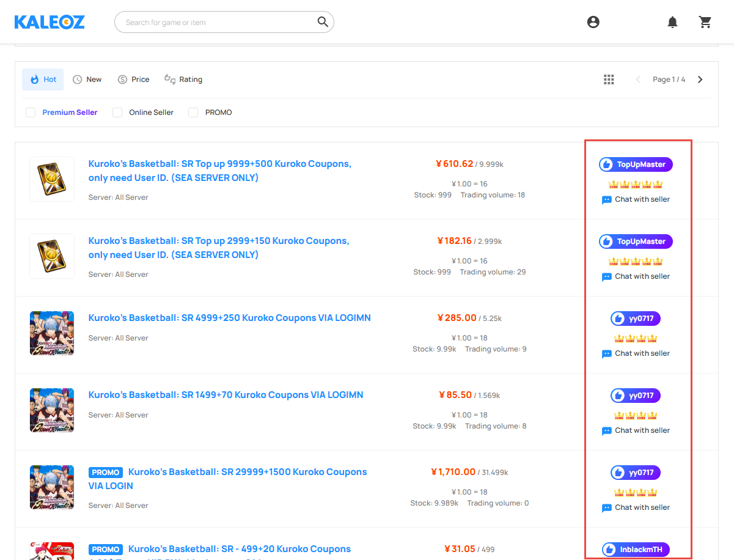Open 1499+70 Kuroko Coupons listing title
Screen dimensions: 734x560
(226, 395)
